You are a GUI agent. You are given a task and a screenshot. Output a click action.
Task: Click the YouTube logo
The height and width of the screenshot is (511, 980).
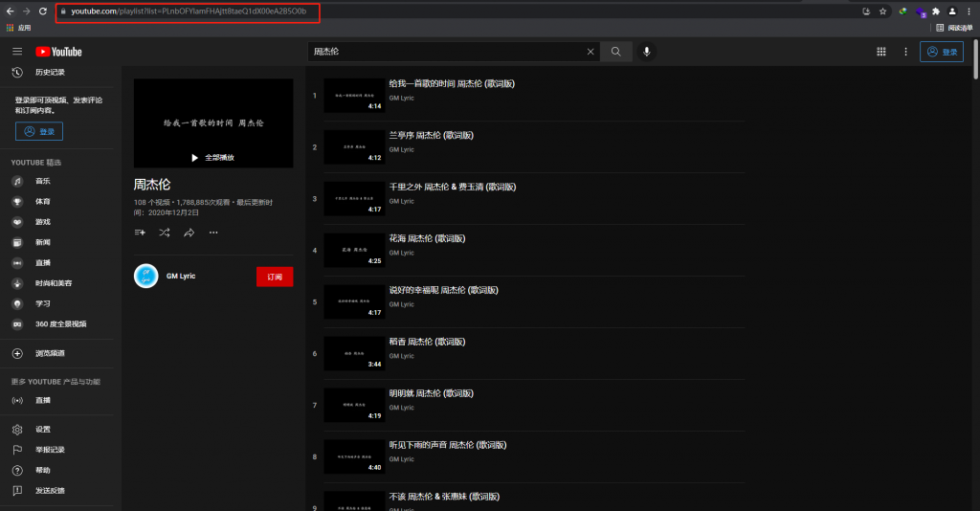tap(58, 52)
